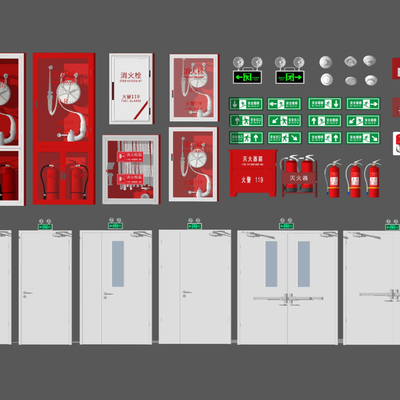The width and height of the screenshot is (400, 400).
Task: Click the 灭火器 label on extinguisher stand
Action: 298,178
